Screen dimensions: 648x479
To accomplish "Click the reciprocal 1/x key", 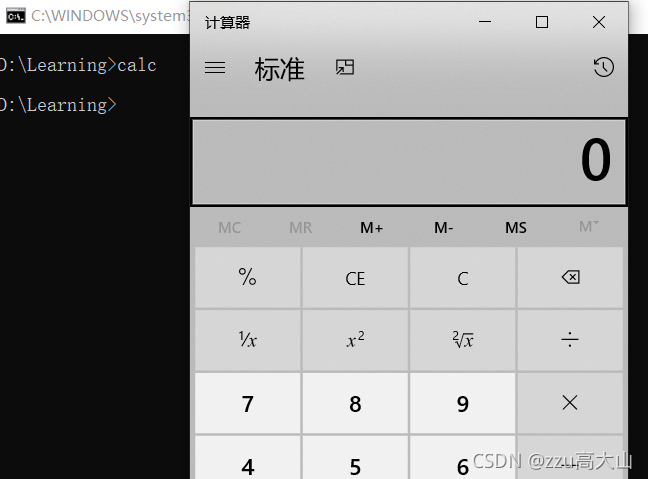I will tap(248, 340).
